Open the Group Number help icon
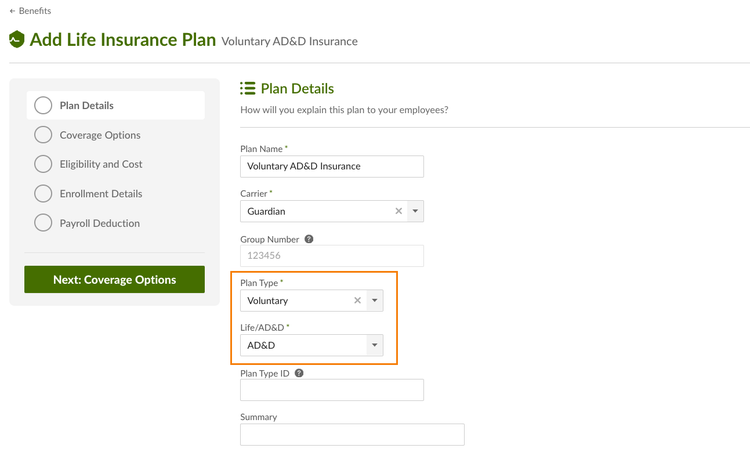Screen dimensions: 750x452 309,239
